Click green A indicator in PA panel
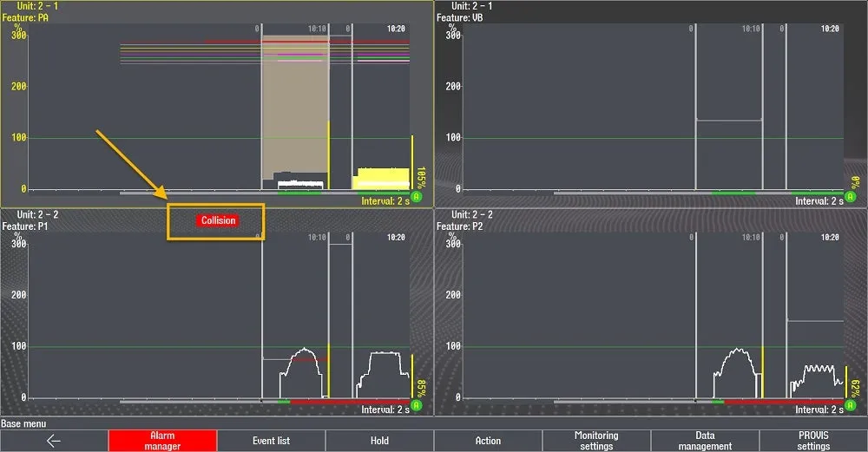The image size is (868, 452). [417, 196]
